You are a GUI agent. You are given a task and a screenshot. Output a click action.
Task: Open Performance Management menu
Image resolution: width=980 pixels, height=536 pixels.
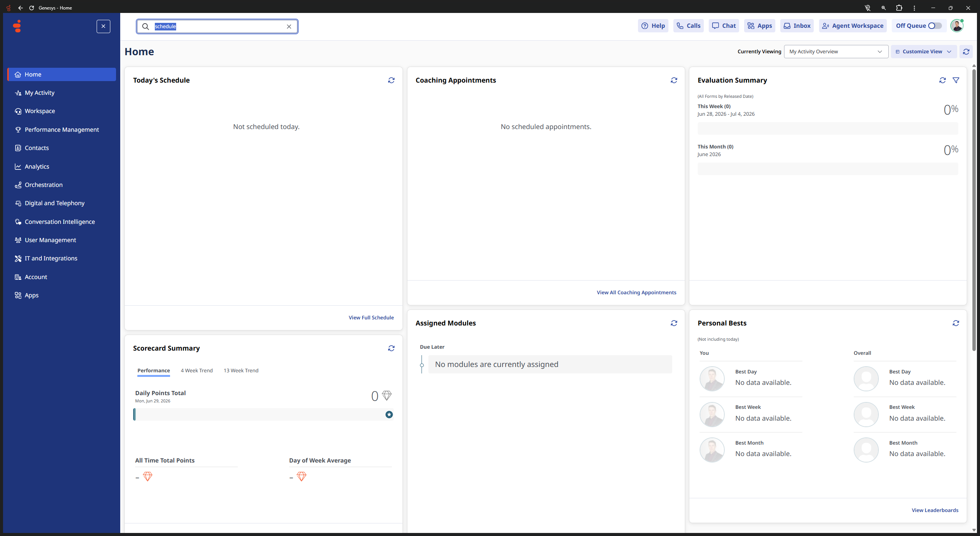(62, 130)
